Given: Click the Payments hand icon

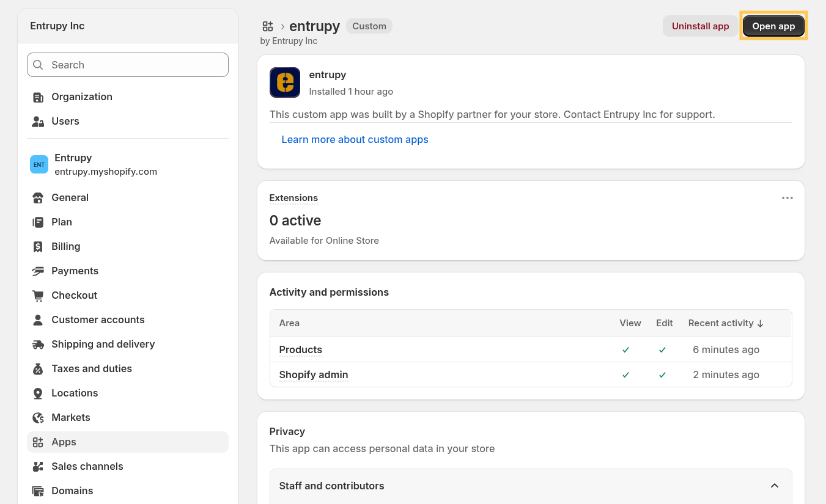Looking at the screenshot, I should [x=38, y=271].
